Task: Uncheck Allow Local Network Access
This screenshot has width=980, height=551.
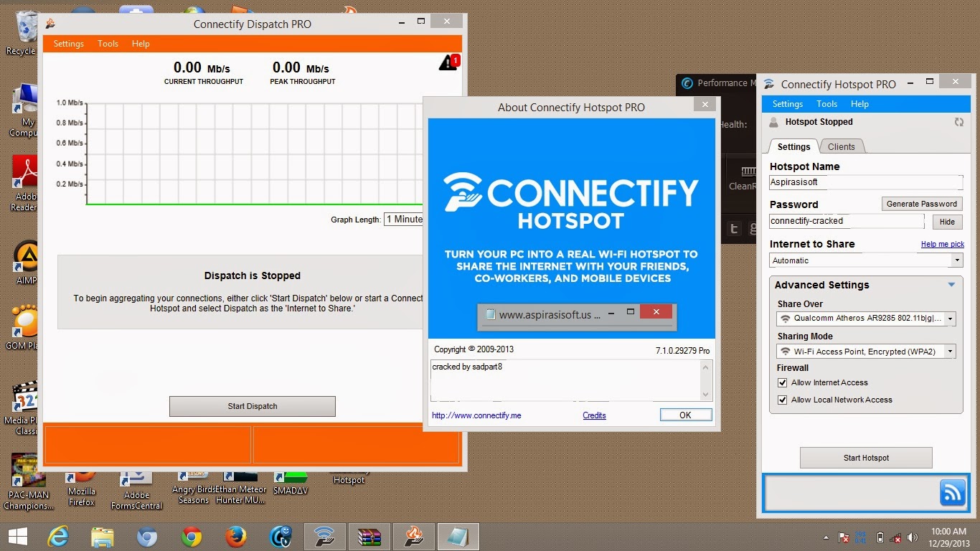Action: point(783,400)
